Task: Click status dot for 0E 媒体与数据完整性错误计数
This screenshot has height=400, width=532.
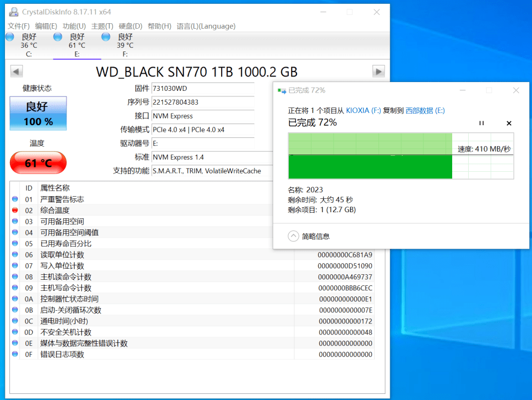Action: coord(15,343)
